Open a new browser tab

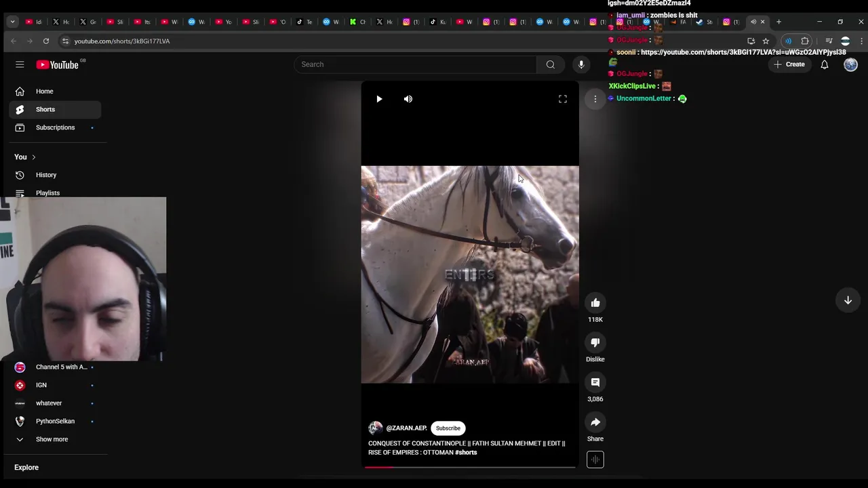coord(778,22)
